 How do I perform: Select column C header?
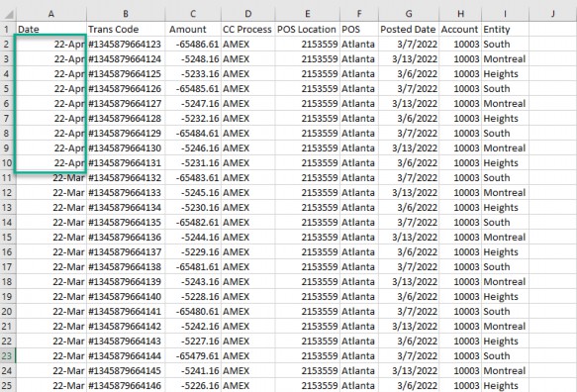click(193, 14)
